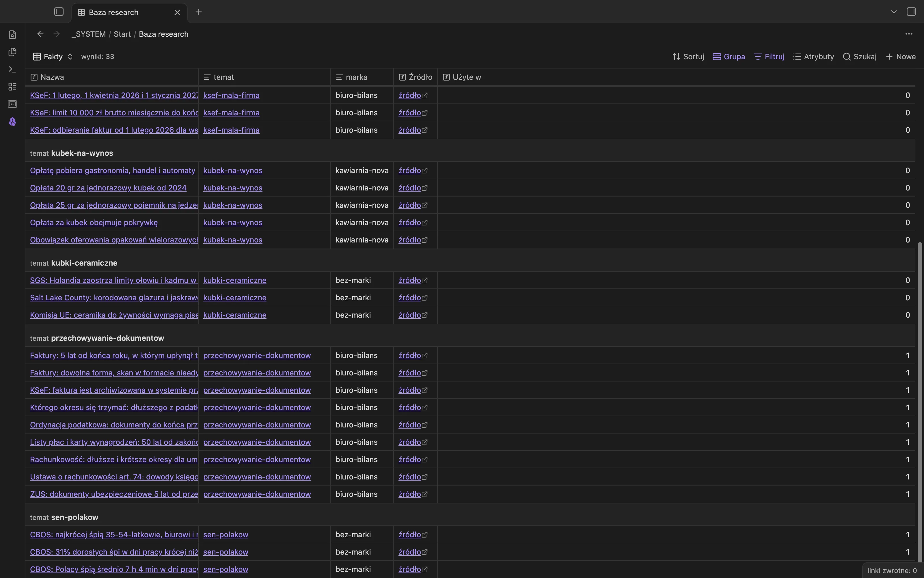Viewport: 924px width, 578px height.
Task: Toggle the left sidebar panel icon
Action: pos(59,12)
